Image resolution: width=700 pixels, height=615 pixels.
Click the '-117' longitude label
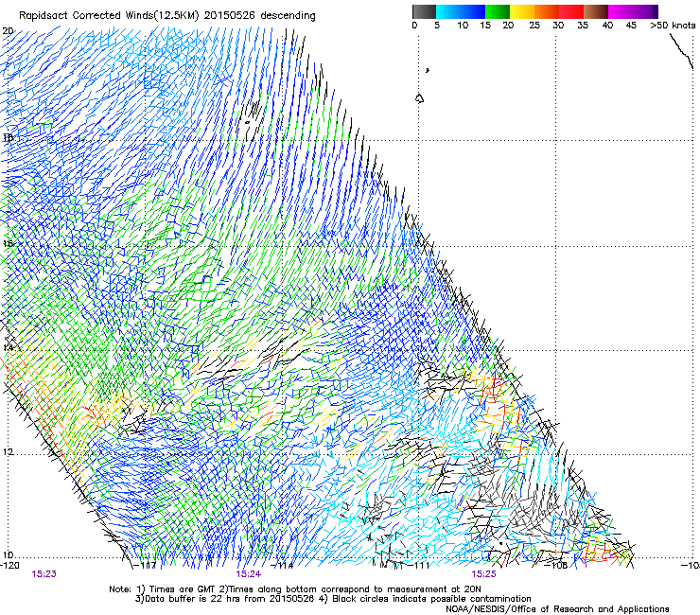pos(145,566)
